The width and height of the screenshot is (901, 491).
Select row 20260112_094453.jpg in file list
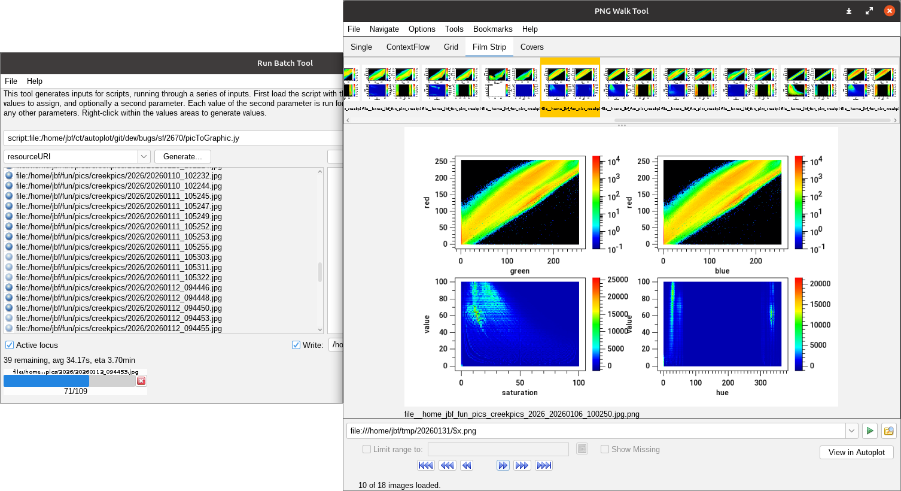pos(118,318)
